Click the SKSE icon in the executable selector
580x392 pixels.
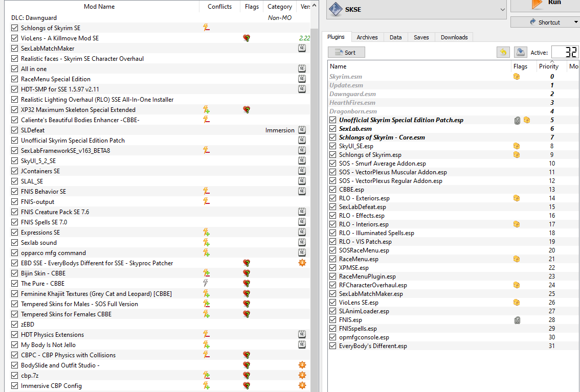pos(336,9)
